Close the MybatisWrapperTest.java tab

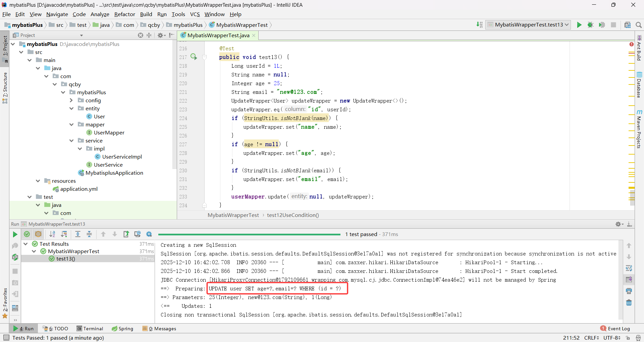click(x=254, y=36)
